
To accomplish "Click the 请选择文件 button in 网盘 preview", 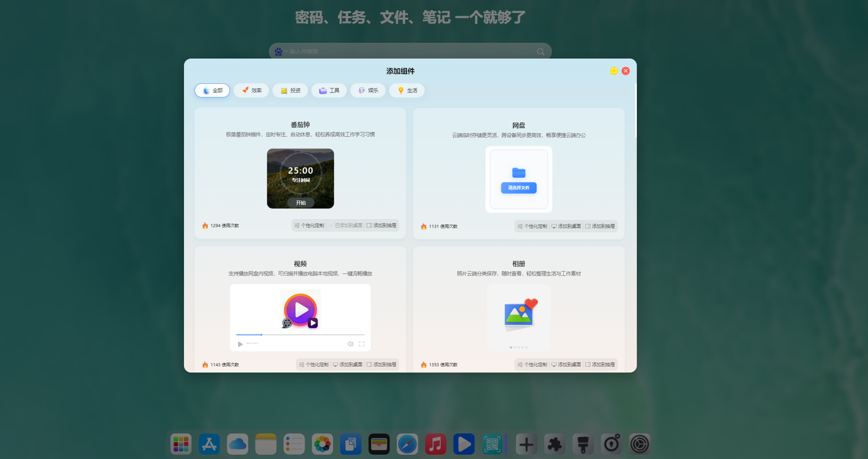I will pyautogui.click(x=519, y=188).
